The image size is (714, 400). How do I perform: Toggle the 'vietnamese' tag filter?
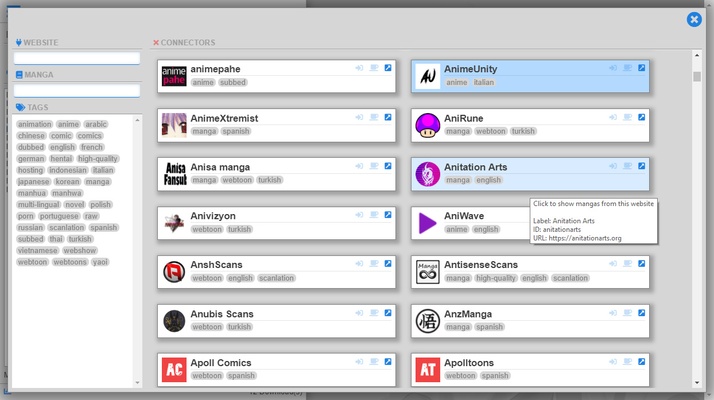tap(38, 251)
